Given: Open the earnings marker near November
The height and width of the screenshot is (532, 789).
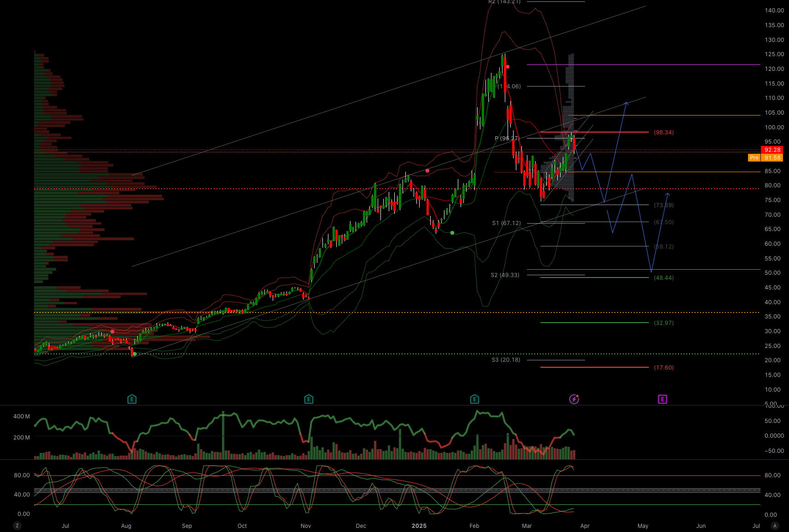Looking at the screenshot, I should click(x=309, y=399).
